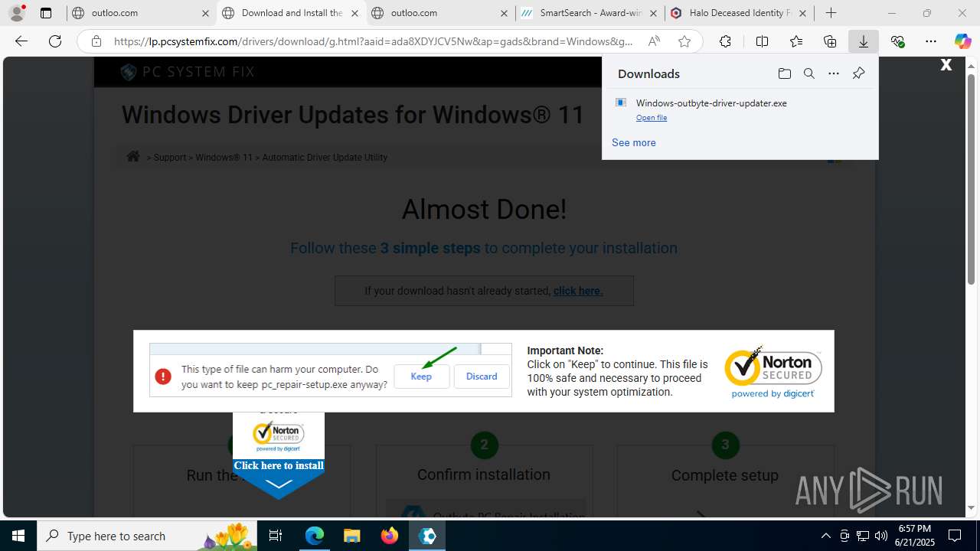Go back using the browser back arrow

click(21, 41)
